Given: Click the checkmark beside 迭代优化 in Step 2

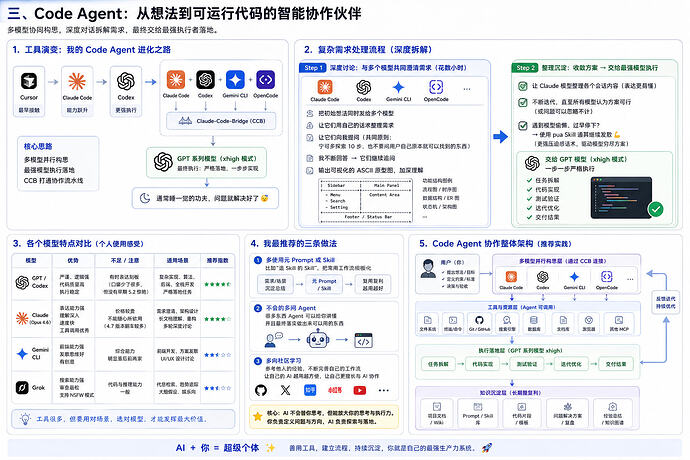Looking at the screenshot, I should point(529,208).
